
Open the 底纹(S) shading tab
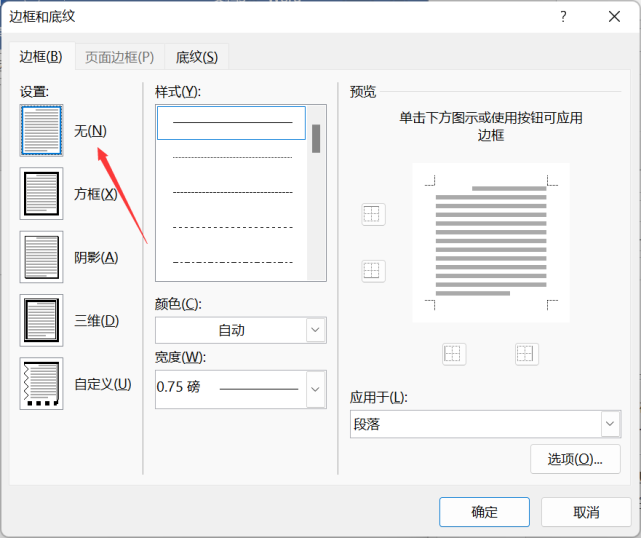[197, 57]
